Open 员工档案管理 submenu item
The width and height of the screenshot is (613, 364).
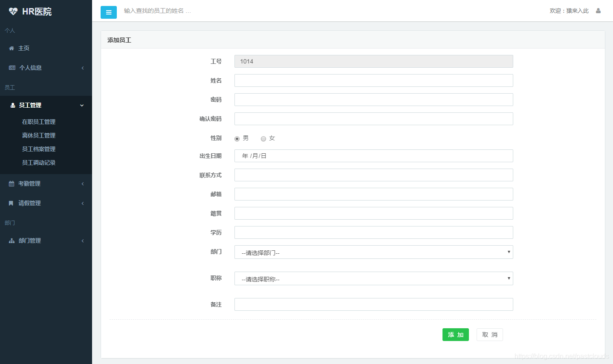tap(39, 149)
